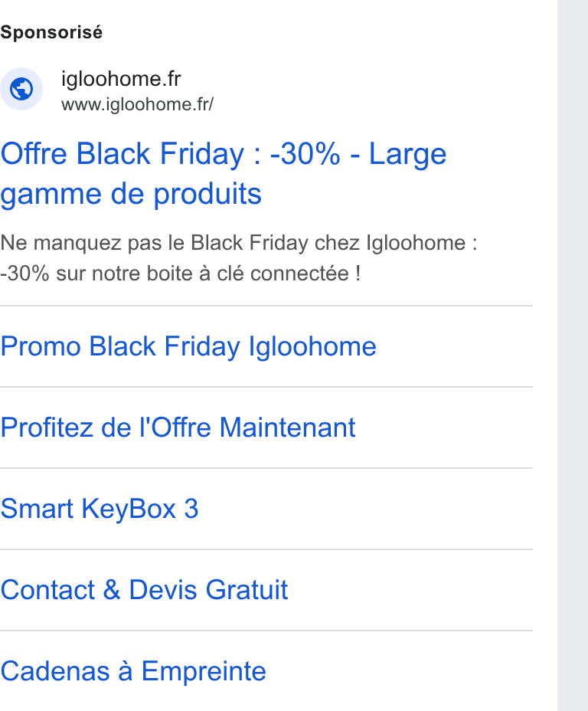The height and width of the screenshot is (711, 588).
Task: Click the gray strip beside the ad
Action: pyautogui.click(x=573, y=355)
